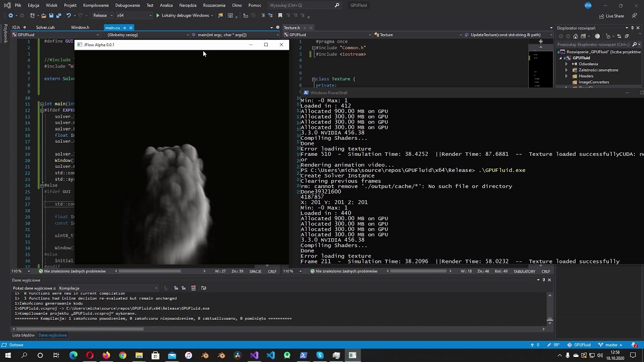This screenshot has height=362, width=644.
Task: Click the Windows Start button
Action: [8, 355]
